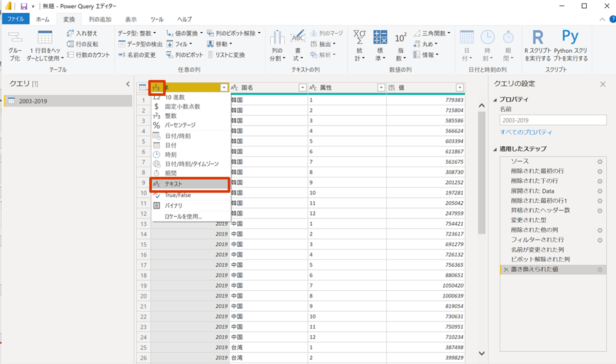This screenshot has height=364, width=616.
Task: Switch to ヘルプ tab
Action: point(184,19)
